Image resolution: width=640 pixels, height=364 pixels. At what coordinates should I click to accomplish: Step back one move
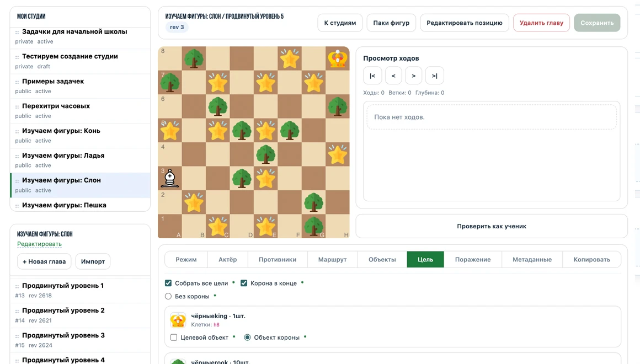pos(393,76)
